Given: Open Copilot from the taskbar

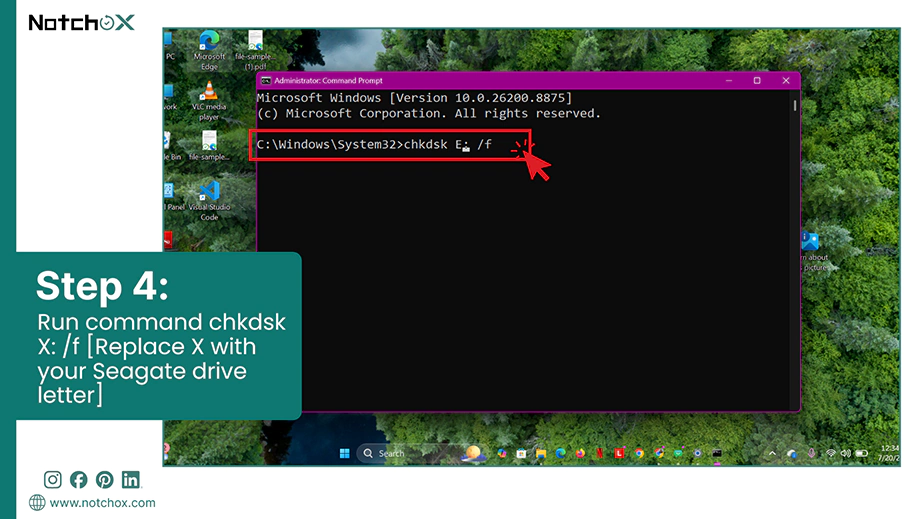Looking at the screenshot, I should (502, 453).
